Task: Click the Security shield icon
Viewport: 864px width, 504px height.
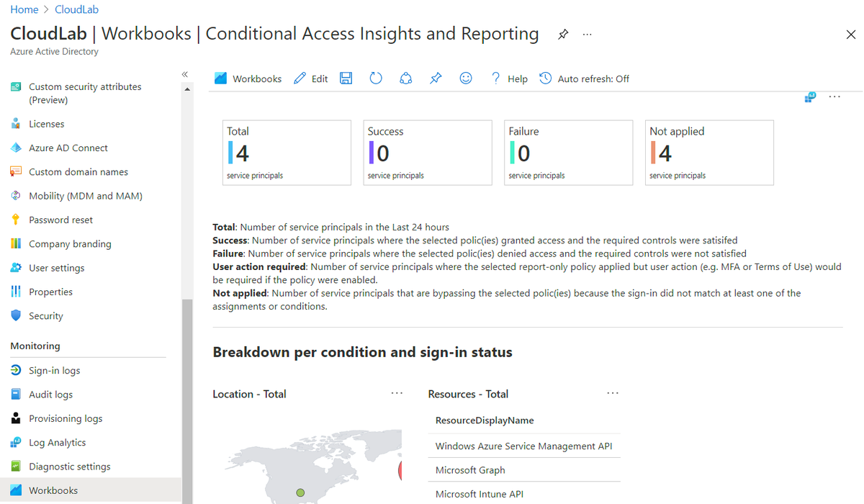Action: click(16, 315)
